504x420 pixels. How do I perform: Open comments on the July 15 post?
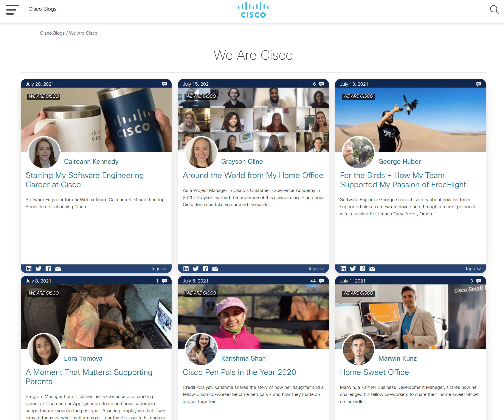click(322, 84)
